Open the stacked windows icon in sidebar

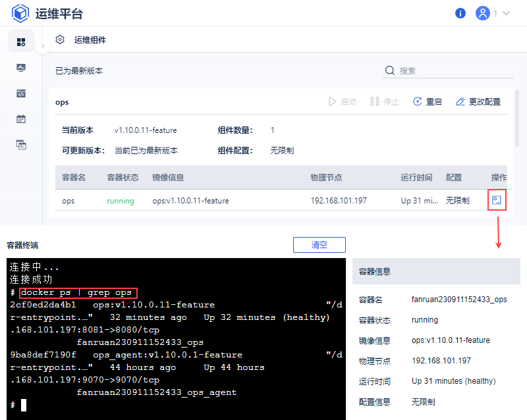coord(21,145)
